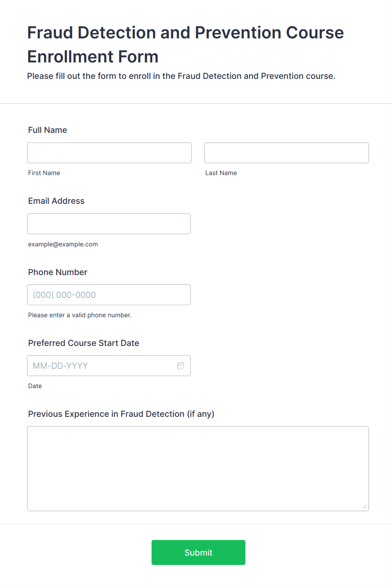
Task: Click the Last Name sublabel
Action: tap(221, 173)
